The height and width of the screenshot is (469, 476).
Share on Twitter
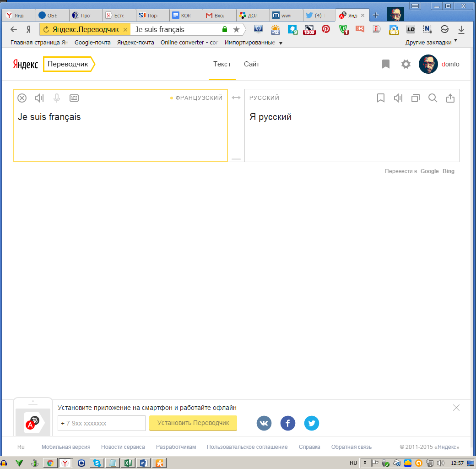point(312,423)
